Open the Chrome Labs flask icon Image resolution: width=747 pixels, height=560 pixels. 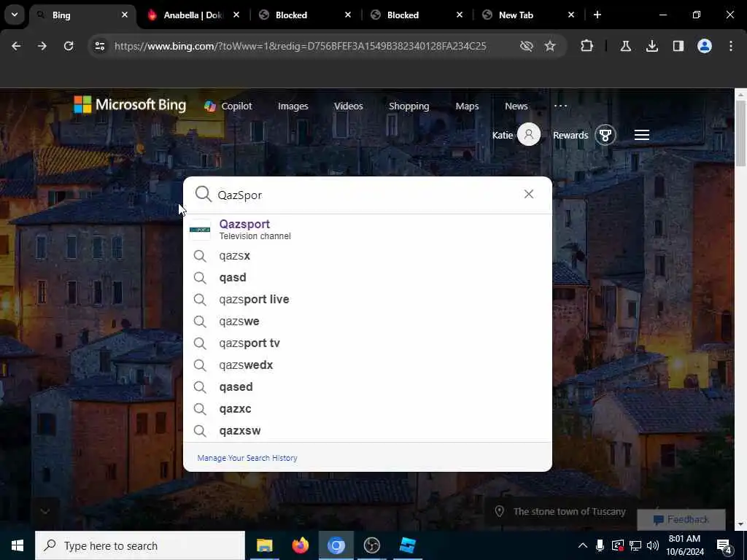click(626, 46)
